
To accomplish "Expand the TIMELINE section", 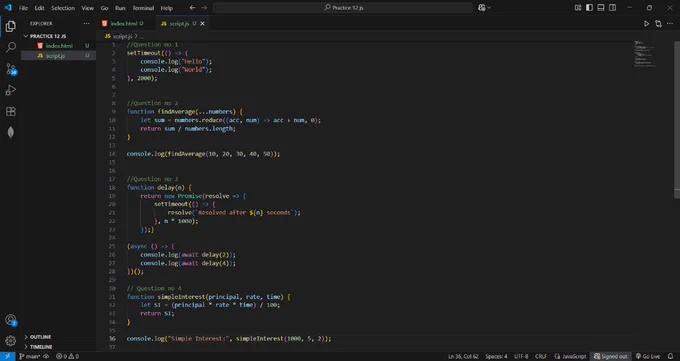I will click(41, 347).
